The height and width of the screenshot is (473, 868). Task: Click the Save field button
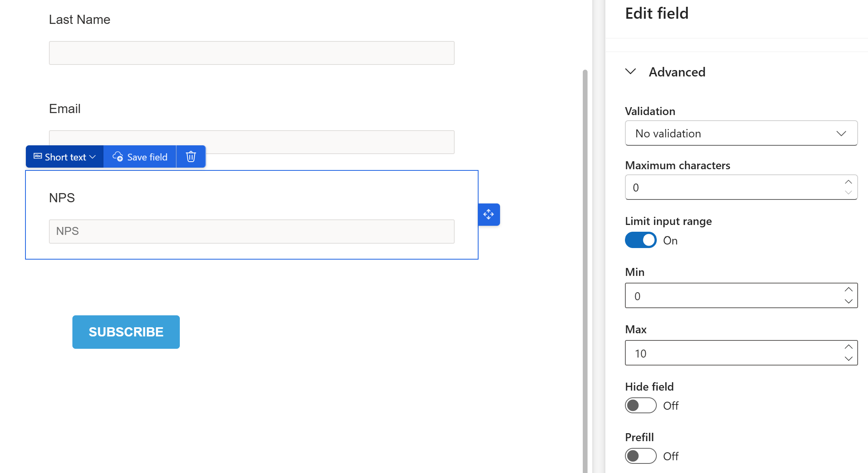point(140,157)
